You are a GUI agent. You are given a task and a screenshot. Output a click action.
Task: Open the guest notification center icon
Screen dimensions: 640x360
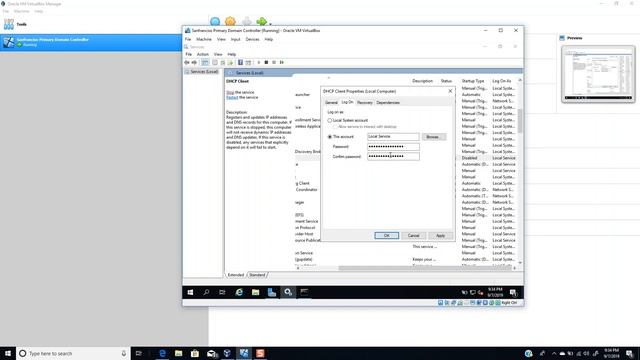tap(513, 293)
